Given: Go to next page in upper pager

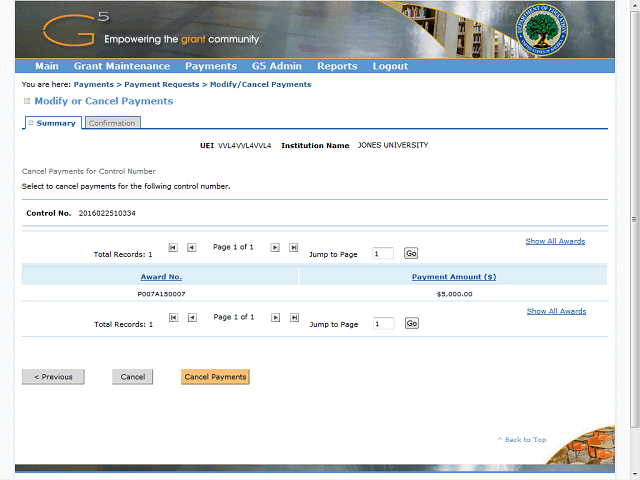Looking at the screenshot, I should tap(275, 247).
